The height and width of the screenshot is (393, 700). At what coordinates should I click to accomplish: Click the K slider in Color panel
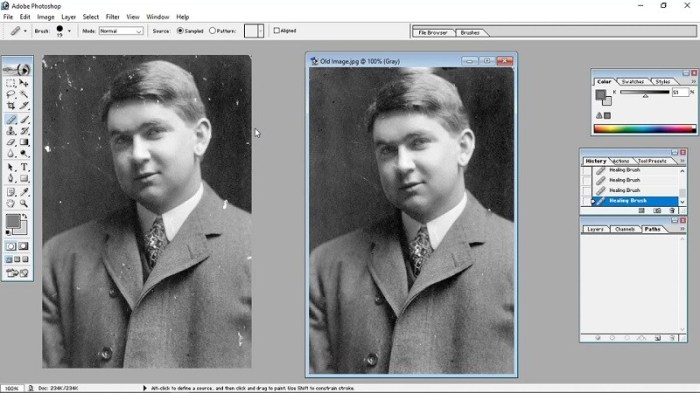click(x=645, y=92)
